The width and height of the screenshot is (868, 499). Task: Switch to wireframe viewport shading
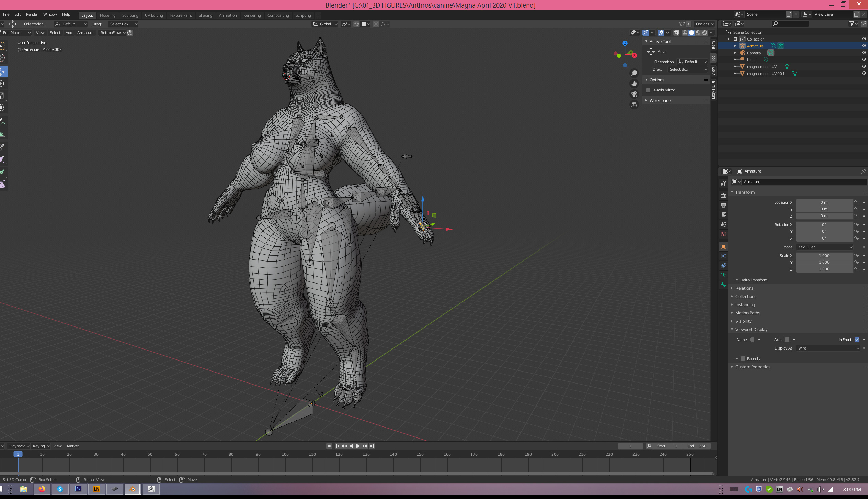point(685,33)
